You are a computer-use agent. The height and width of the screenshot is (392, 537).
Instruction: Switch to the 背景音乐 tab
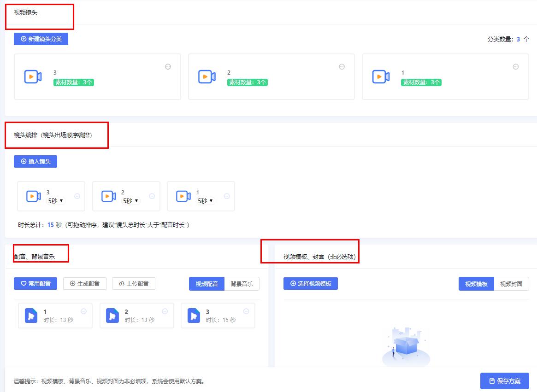(242, 284)
